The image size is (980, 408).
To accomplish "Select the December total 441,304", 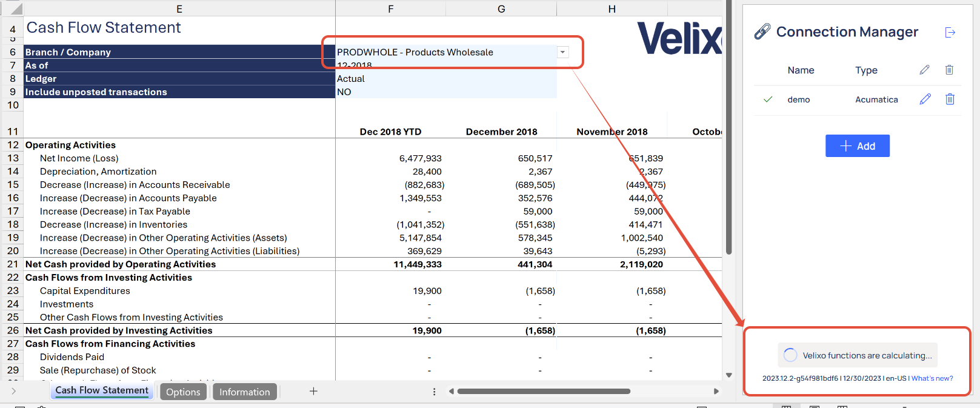I will [534, 264].
